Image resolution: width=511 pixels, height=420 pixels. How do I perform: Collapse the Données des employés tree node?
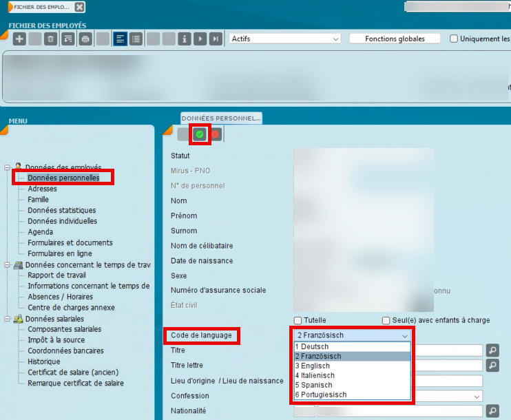point(7,167)
